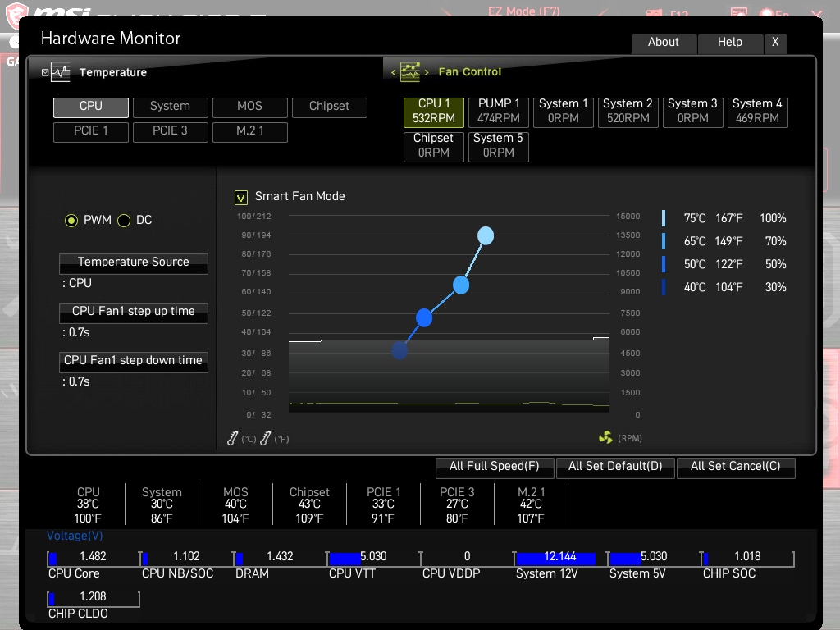Select the System temperature button

click(171, 107)
